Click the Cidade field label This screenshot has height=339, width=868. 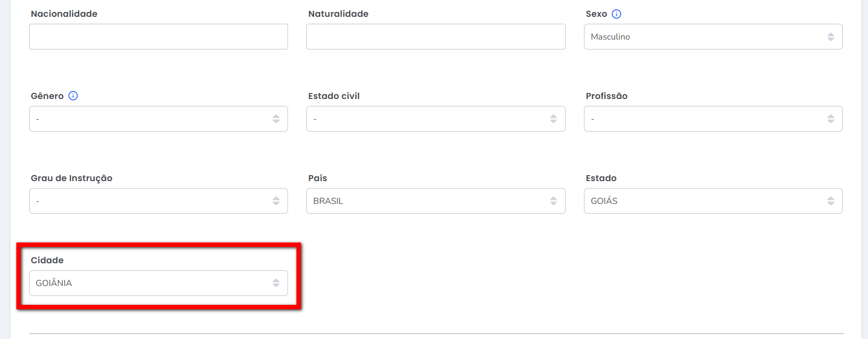click(47, 260)
